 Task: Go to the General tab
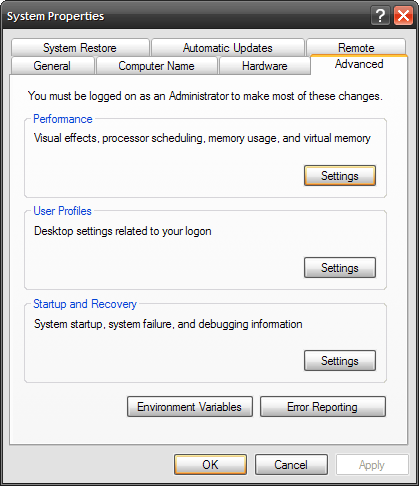[52, 66]
